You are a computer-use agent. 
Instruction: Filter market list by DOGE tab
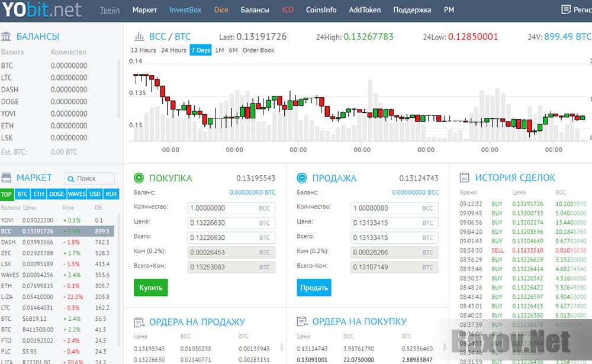[57, 194]
